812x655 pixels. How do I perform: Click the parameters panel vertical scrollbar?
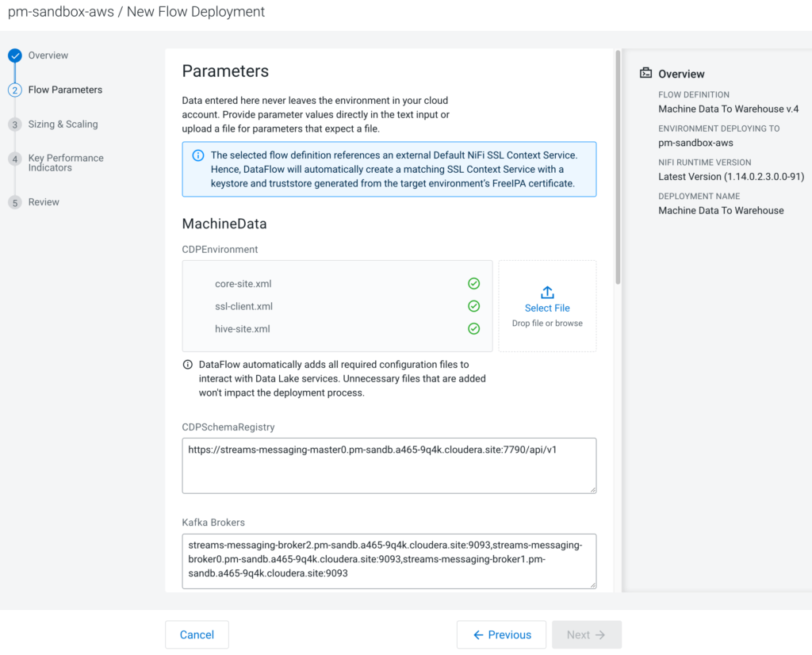(618, 167)
